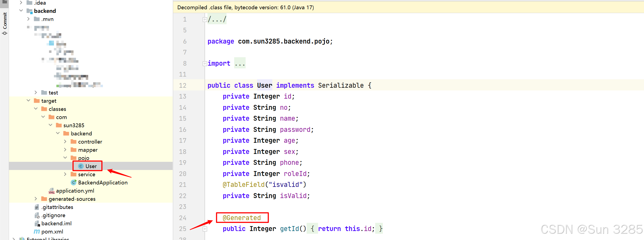Collapse the sun3285 folder
Screen dimensions: 644x240
click(x=50, y=125)
